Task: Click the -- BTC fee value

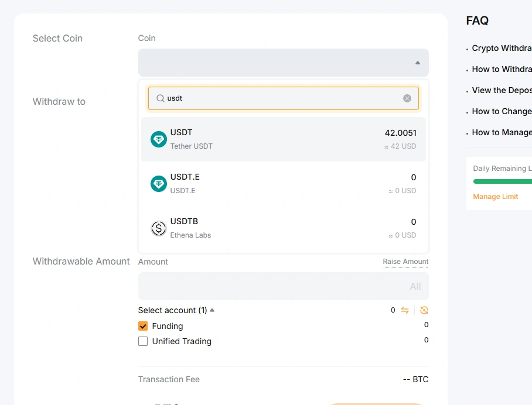Action: (415, 379)
